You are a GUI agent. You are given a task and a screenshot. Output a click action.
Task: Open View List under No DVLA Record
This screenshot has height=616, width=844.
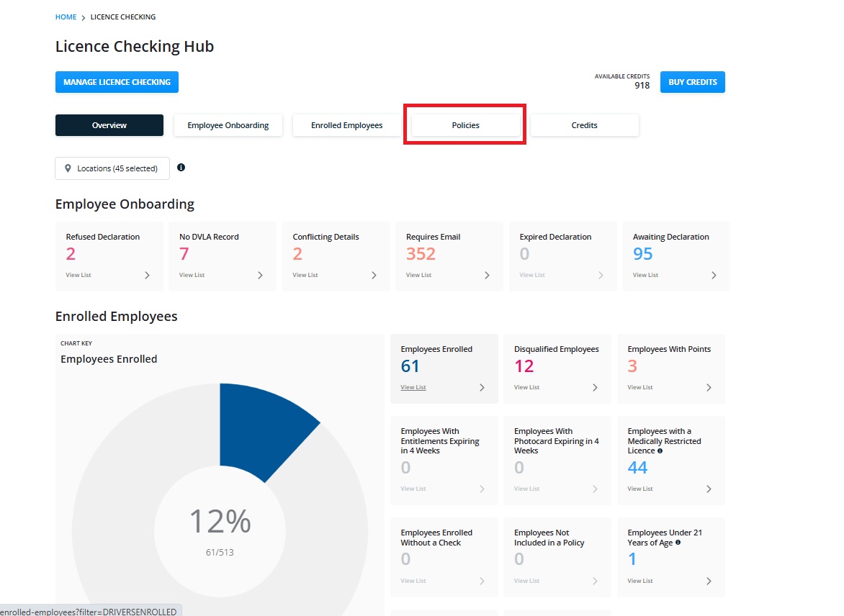tap(192, 275)
